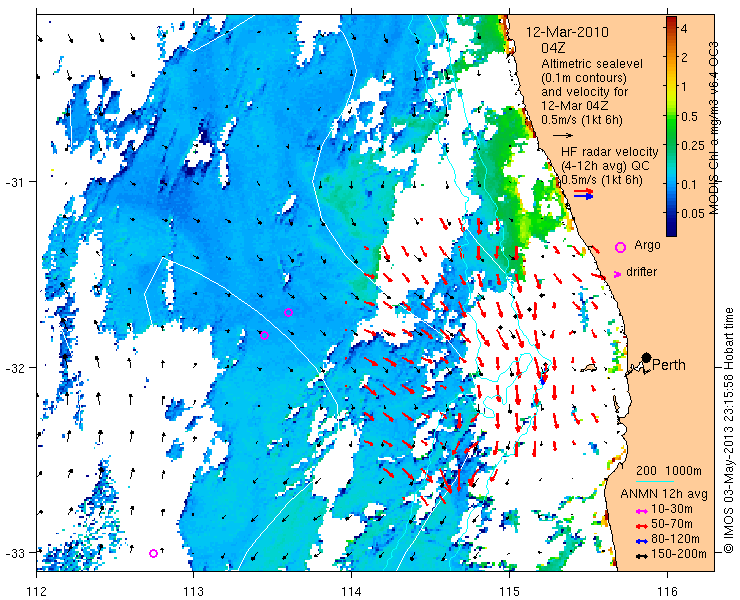
Task: Click the '(4-12h avg) QC' text
Action: (x=605, y=166)
